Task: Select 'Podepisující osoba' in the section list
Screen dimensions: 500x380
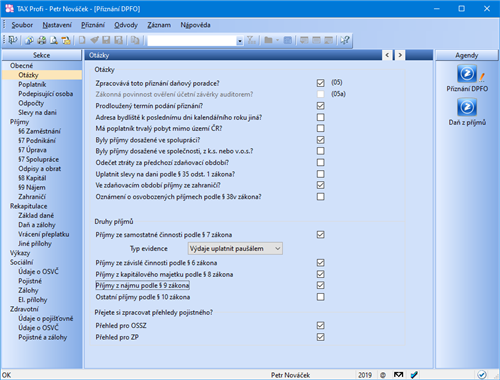Action: click(x=46, y=94)
